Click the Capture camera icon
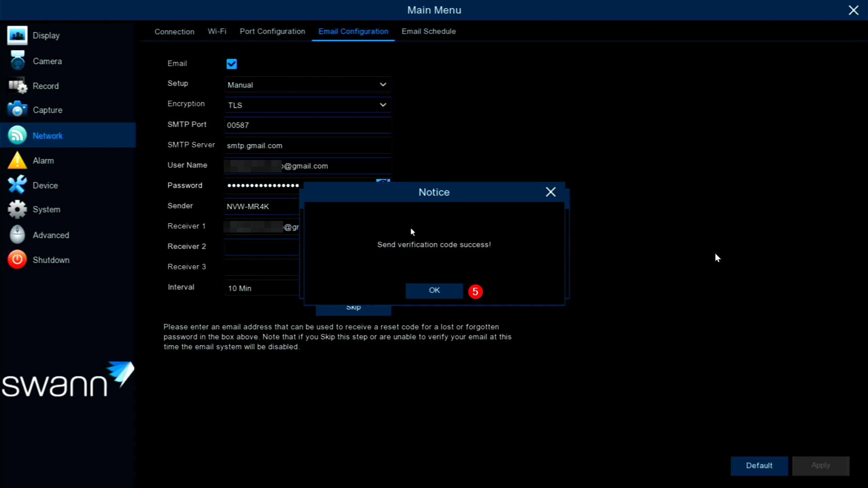 tap(17, 110)
